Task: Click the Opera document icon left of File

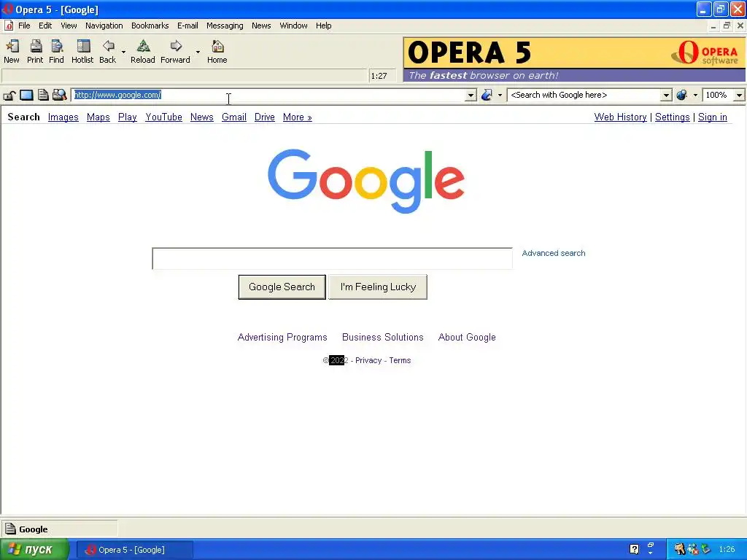Action: pyautogui.click(x=9, y=26)
